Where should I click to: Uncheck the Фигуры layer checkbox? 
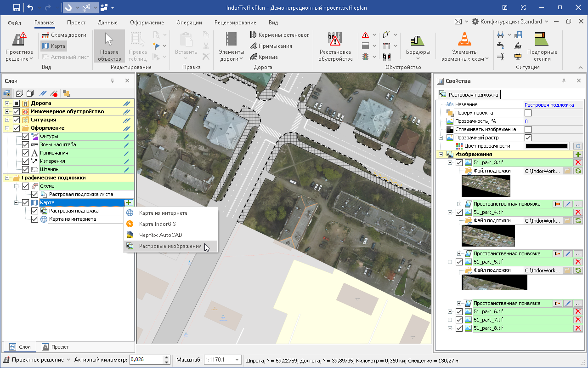pos(26,136)
